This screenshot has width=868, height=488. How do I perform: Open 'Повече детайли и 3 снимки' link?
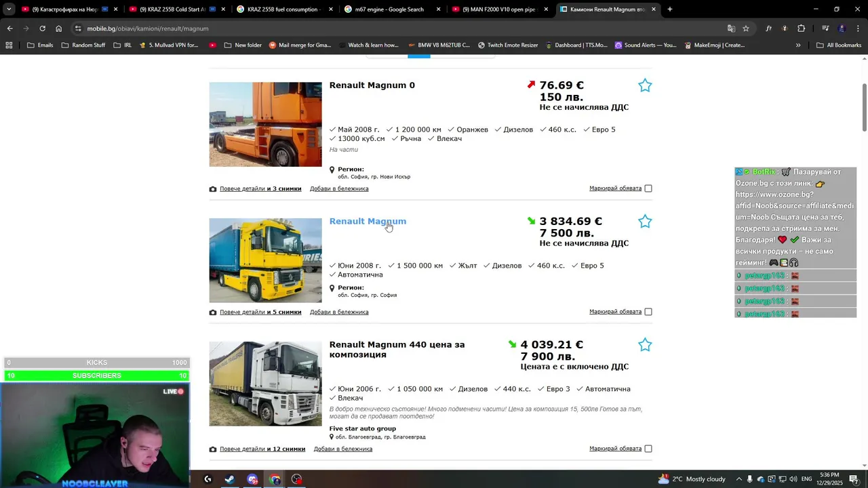point(260,189)
